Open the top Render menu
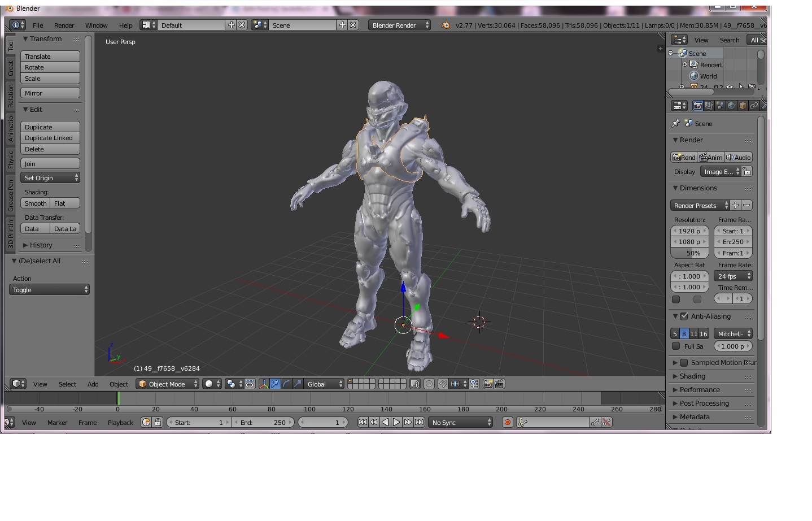This screenshot has width=812, height=521. [x=64, y=25]
